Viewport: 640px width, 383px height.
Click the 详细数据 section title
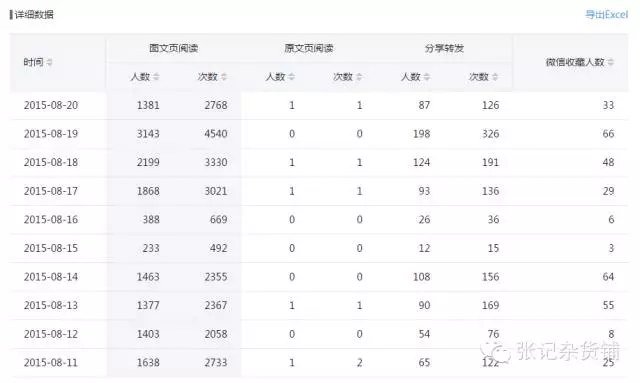pos(33,15)
